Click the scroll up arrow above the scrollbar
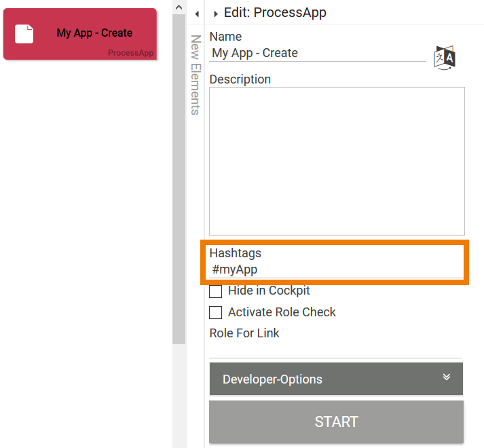 [179, 7]
